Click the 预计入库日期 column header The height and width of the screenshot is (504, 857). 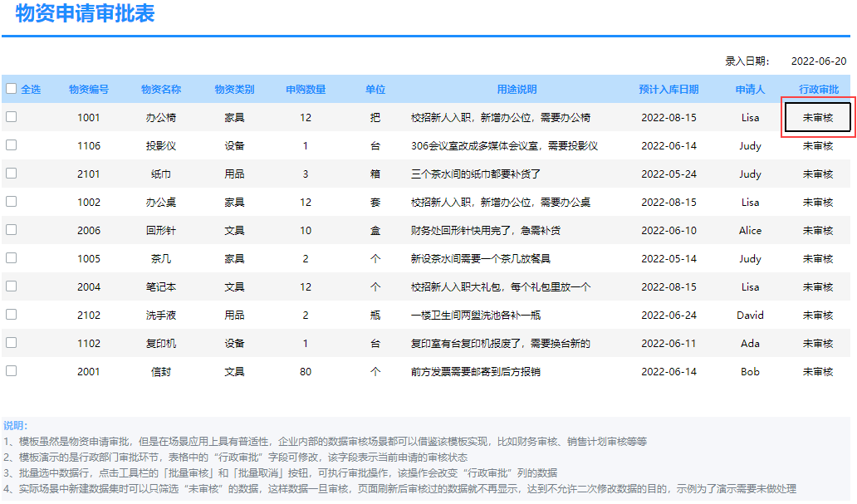[668, 89]
